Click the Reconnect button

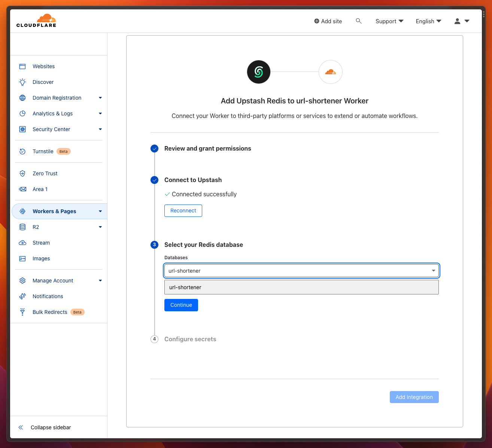coord(183,211)
